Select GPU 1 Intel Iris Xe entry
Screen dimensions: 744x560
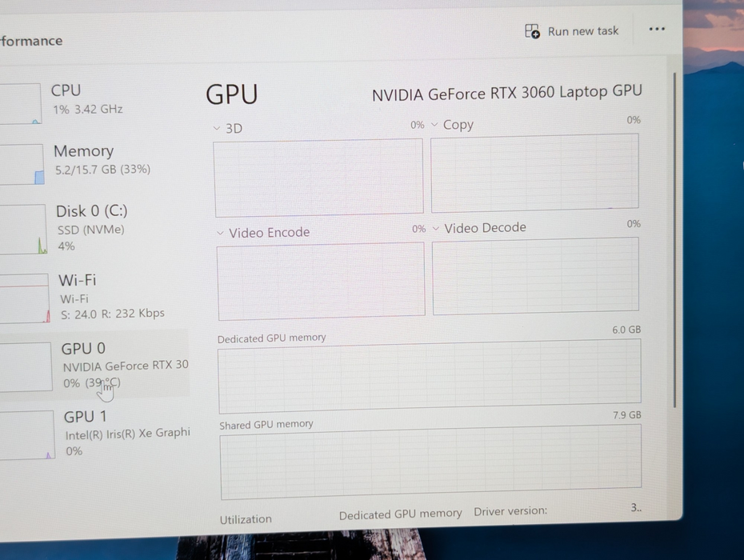click(95, 434)
